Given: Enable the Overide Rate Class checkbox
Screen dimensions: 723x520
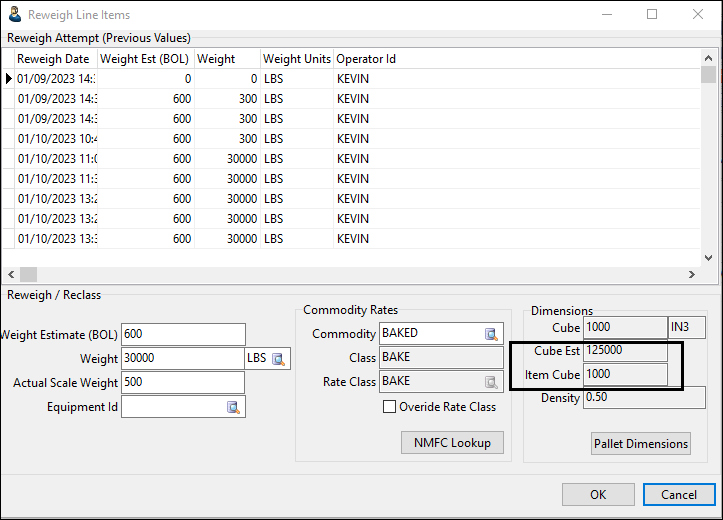Looking at the screenshot, I should (390, 407).
